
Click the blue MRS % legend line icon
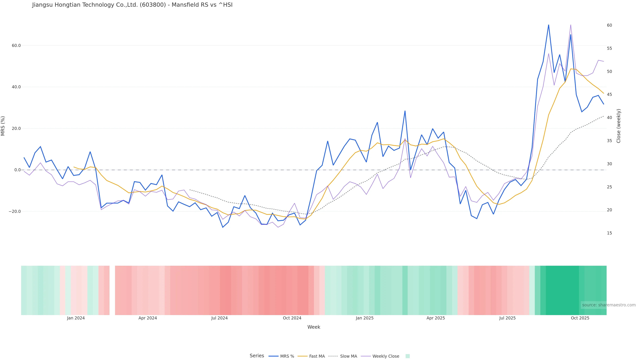pos(273,356)
